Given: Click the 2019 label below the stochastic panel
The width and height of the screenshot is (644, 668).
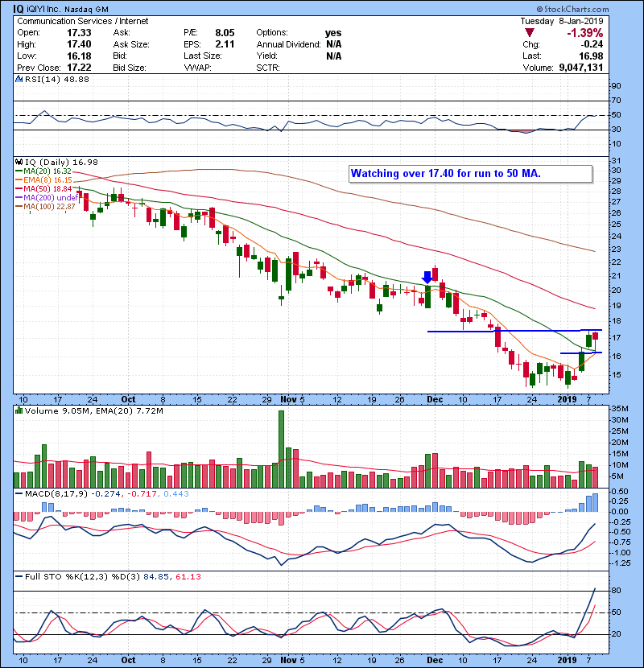Looking at the screenshot, I should tap(568, 660).
